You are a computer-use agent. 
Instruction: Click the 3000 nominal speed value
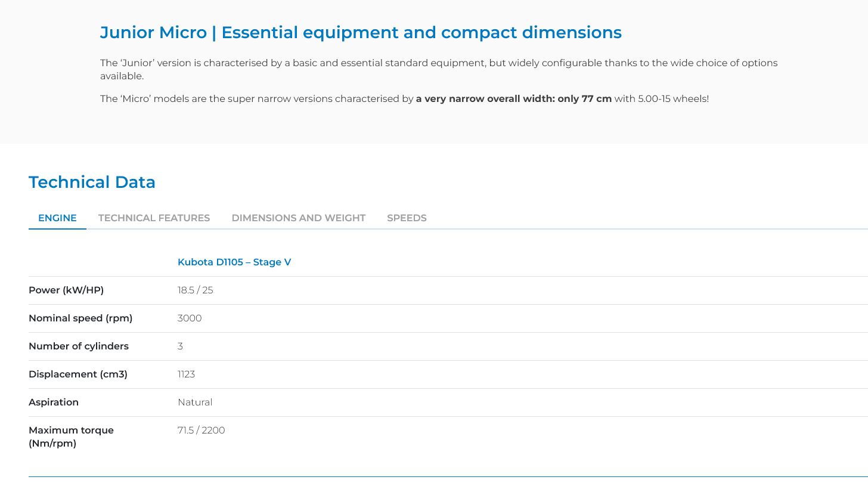[190, 318]
